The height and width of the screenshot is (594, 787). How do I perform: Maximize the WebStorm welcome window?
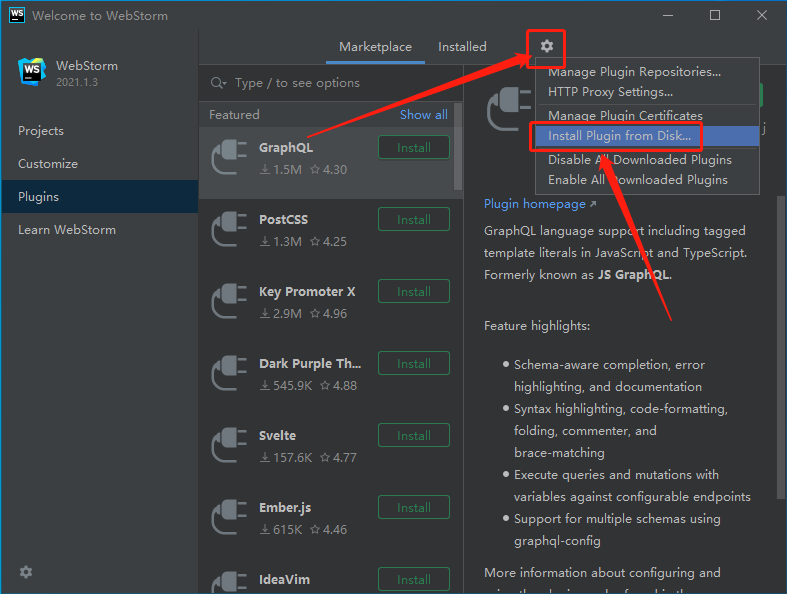[x=715, y=16]
